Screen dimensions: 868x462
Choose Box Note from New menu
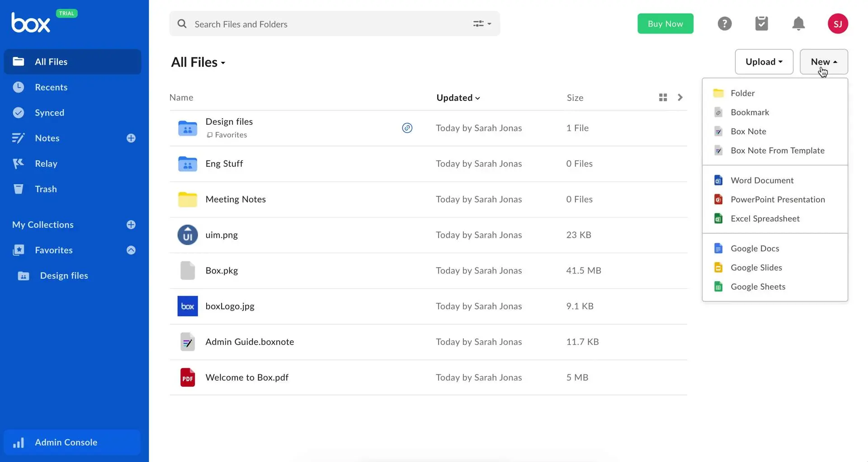[x=748, y=132]
